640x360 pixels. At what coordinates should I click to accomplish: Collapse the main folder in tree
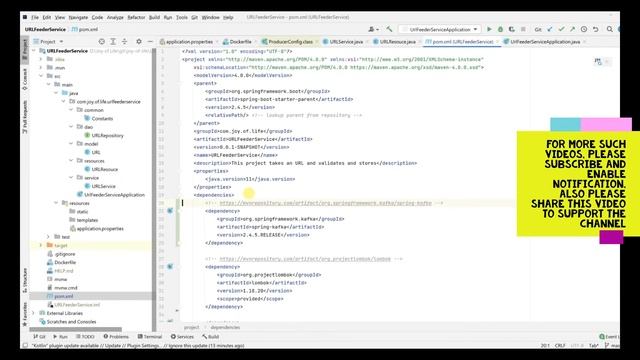pyautogui.click(x=49, y=84)
